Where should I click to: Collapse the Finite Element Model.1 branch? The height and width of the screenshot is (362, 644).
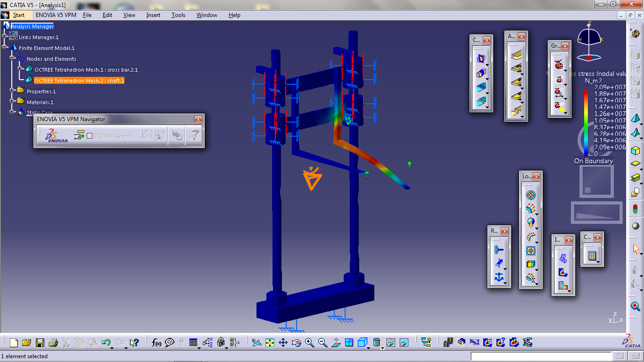pos(4,46)
